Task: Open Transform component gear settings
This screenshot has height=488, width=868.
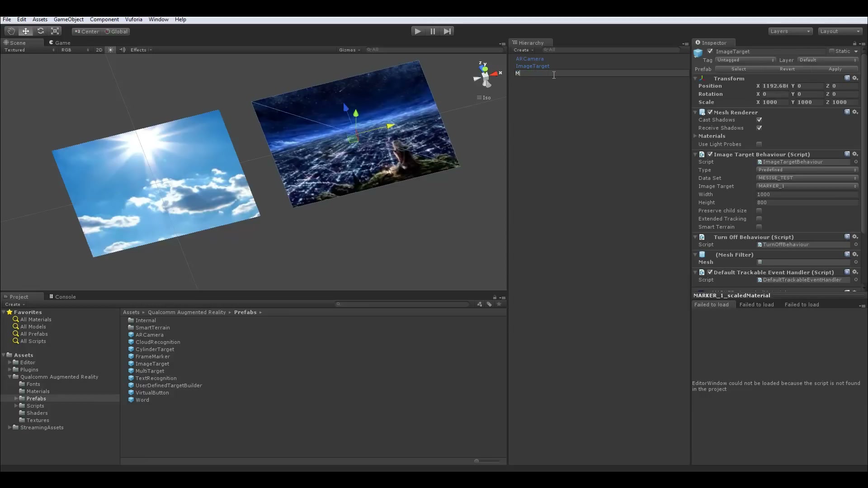Action: [855, 78]
